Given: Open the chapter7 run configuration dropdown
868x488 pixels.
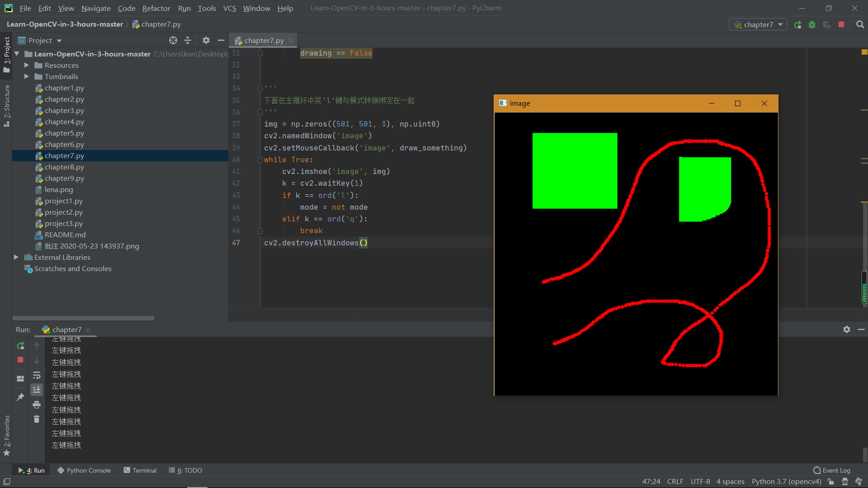Looking at the screenshot, I should pos(758,25).
